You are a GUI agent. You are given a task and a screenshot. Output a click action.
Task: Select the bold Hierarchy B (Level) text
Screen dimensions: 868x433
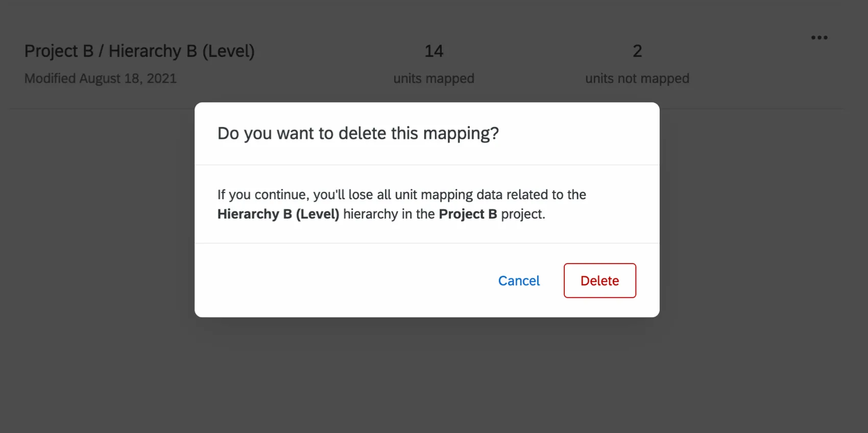(278, 214)
